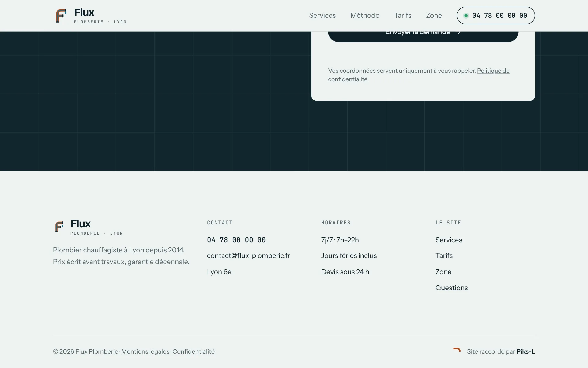Click the LE SITE column heading

pos(448,223)
